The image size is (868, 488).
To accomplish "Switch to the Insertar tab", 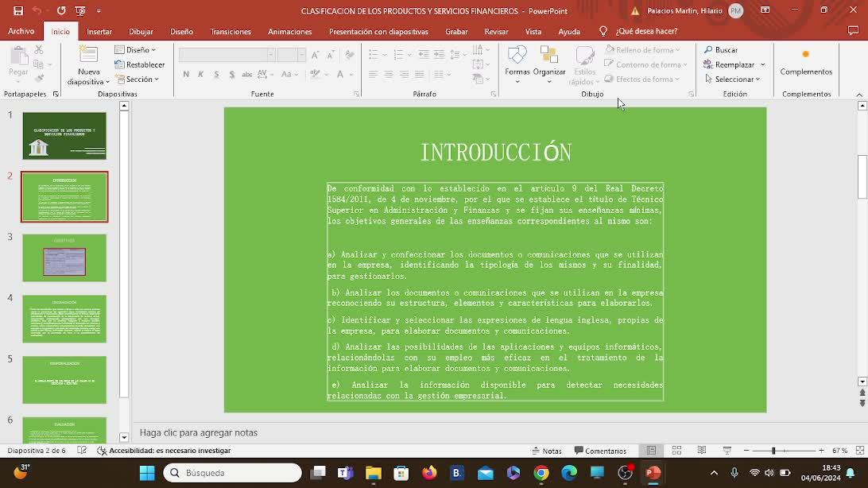I will 99,32.
